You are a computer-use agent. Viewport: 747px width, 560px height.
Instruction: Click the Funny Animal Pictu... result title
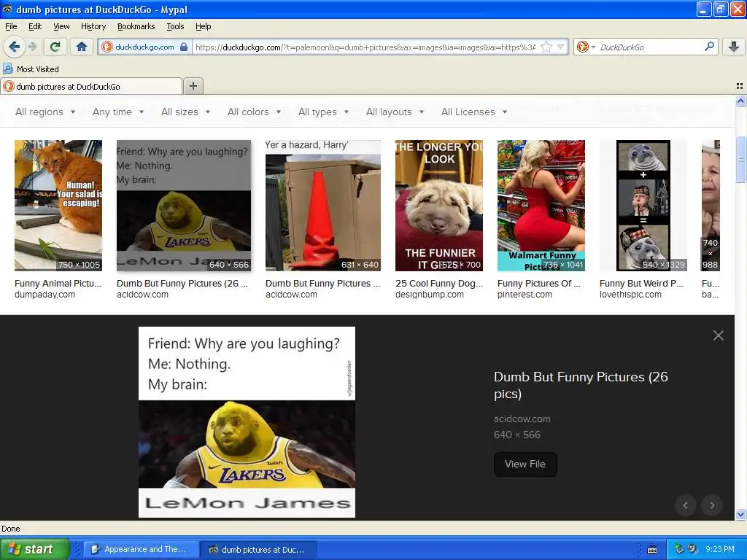(58, 284)
